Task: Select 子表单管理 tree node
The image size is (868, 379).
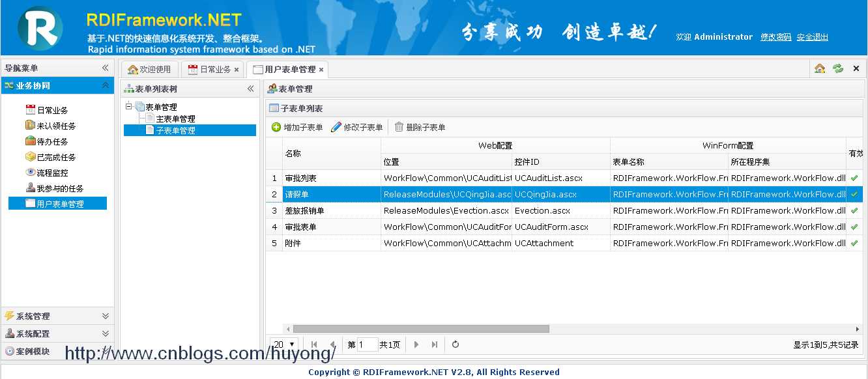Action: pyautogui.click(x=175, y=130)
